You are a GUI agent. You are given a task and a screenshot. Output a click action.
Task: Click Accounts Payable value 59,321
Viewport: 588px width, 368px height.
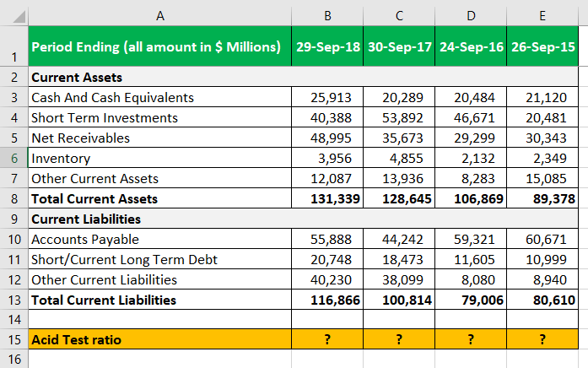[x=471, y=239]
